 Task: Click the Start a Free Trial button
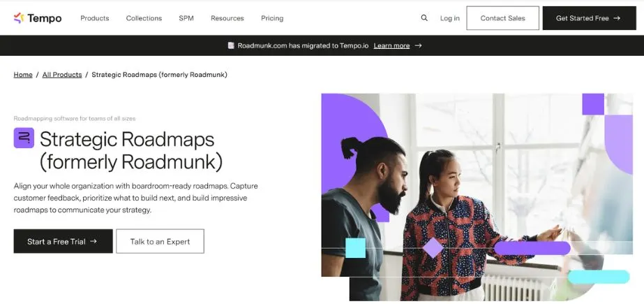pyautogui.click(x=63, y=242)
